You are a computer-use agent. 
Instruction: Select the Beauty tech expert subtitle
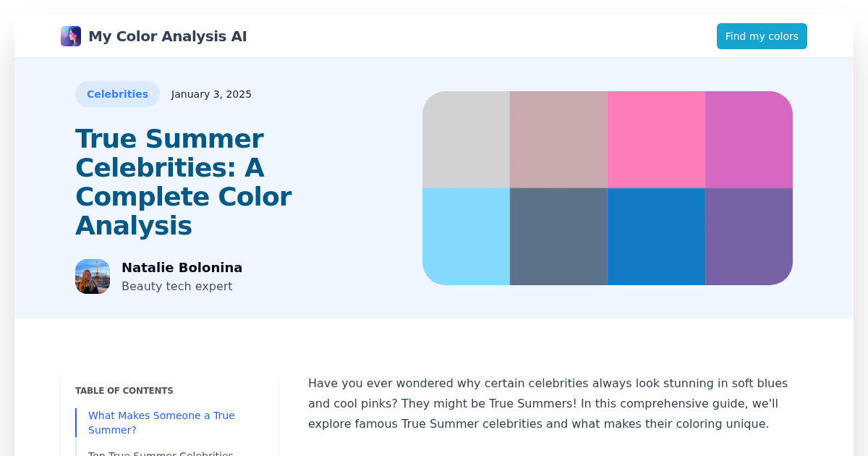(177, 286)
